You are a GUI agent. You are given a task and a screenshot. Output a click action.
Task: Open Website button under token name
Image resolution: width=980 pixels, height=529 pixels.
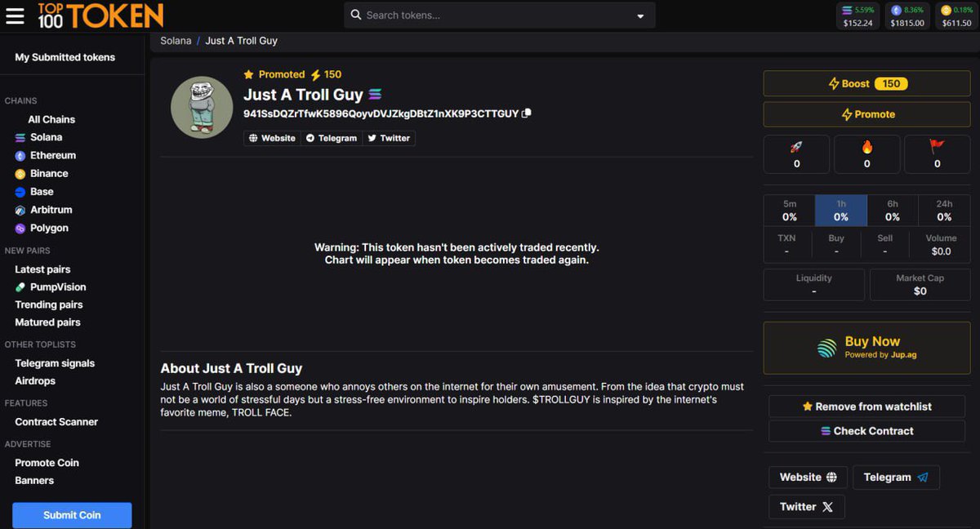(272, 138)
